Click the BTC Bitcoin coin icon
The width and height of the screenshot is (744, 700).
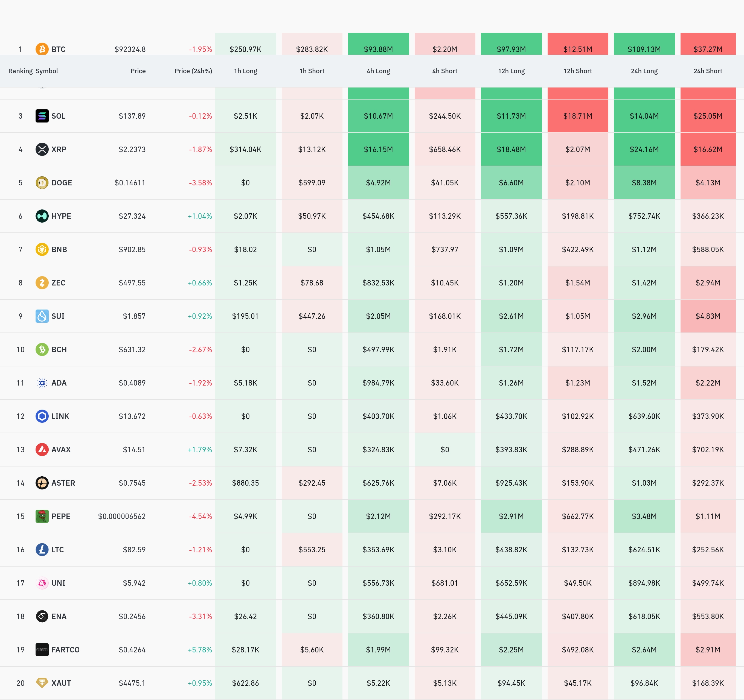(x=42, y=49)
